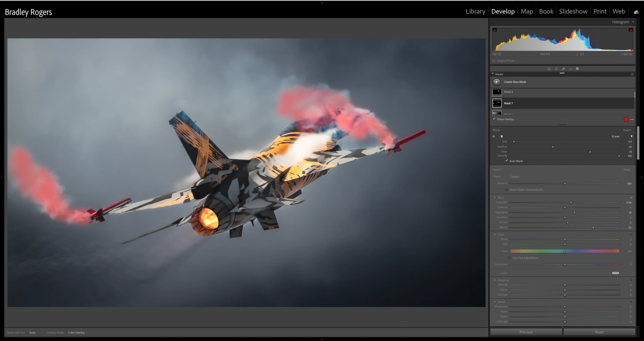Collapse brush options with the triangle beside Erase
Image resolution: width=644 pixels, height=341 pixels.
(631, 137)
